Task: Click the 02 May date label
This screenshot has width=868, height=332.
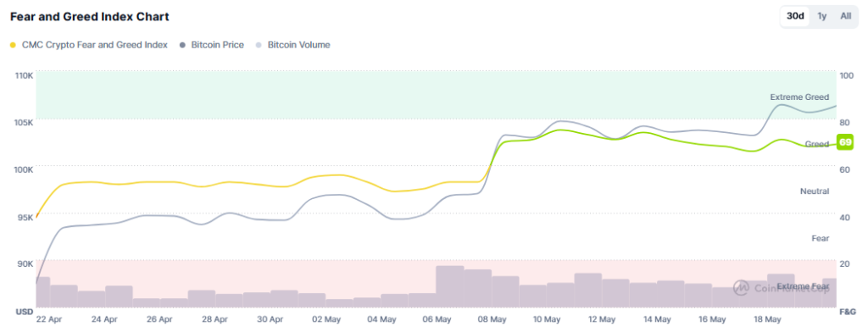Action: [325, 320]
